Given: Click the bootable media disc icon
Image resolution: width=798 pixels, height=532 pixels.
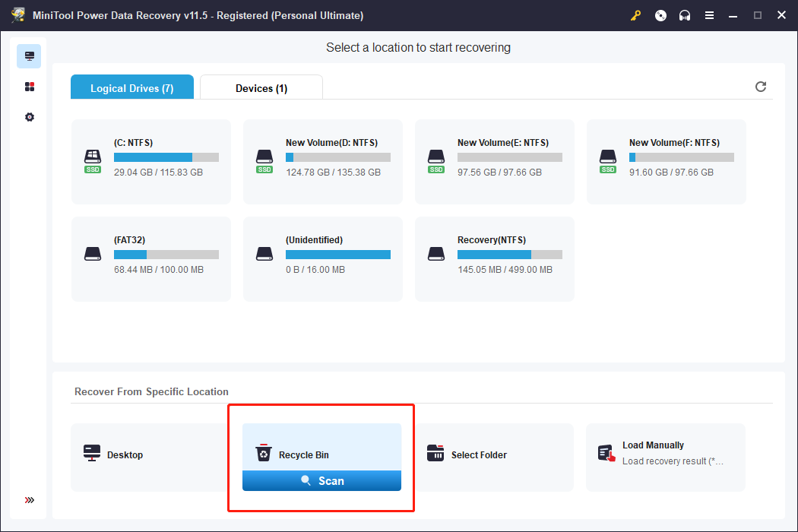Looking at the screenshot, I should tap(660, 15).
